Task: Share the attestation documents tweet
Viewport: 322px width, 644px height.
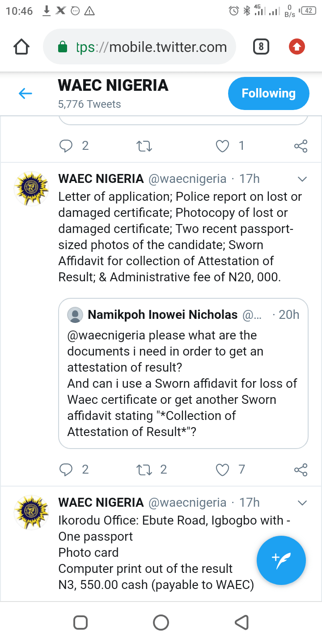Action: pos(301,470)
